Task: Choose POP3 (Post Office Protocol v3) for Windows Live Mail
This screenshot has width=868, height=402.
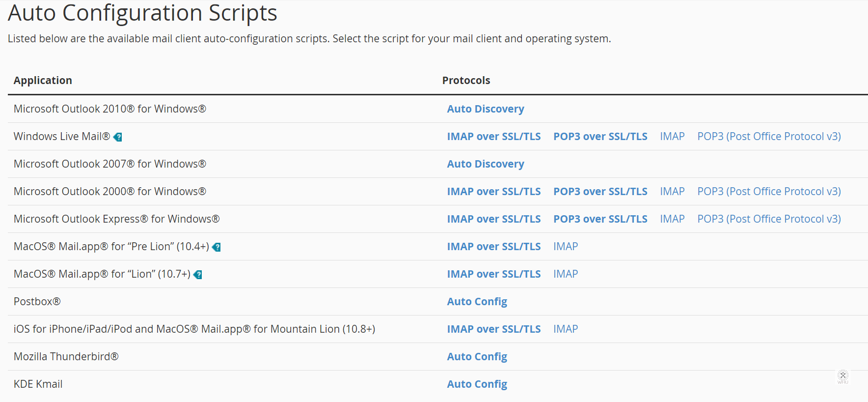Action: [x=769, y=137]
